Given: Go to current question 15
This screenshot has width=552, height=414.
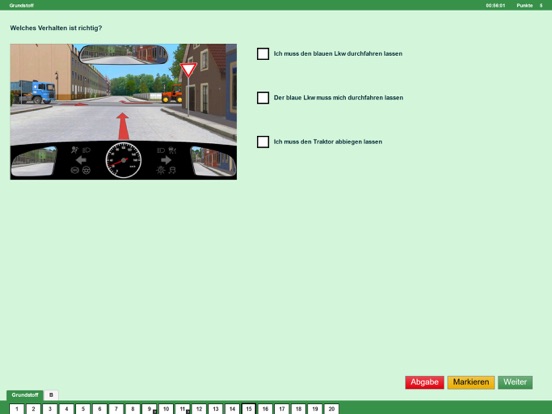Looking at the screenshot, I should [249, 409].
